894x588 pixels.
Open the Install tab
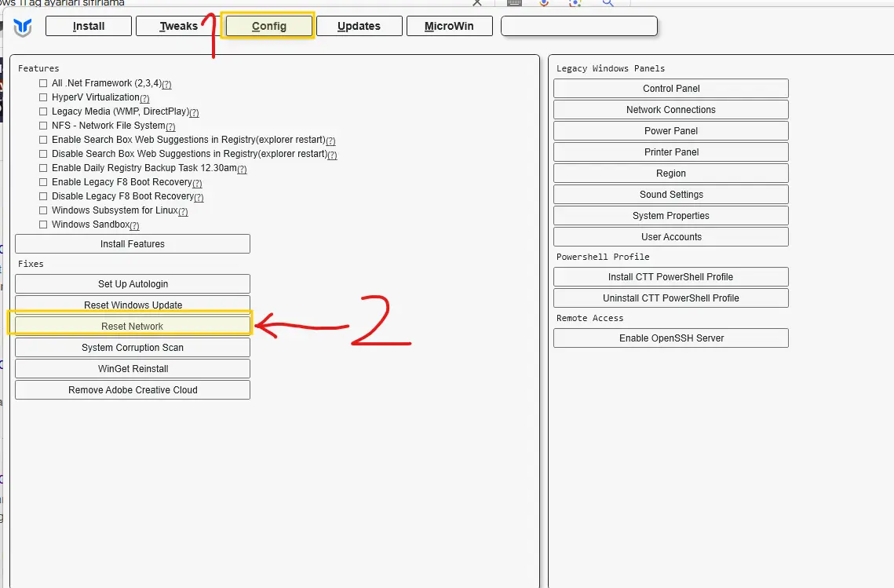89,26
